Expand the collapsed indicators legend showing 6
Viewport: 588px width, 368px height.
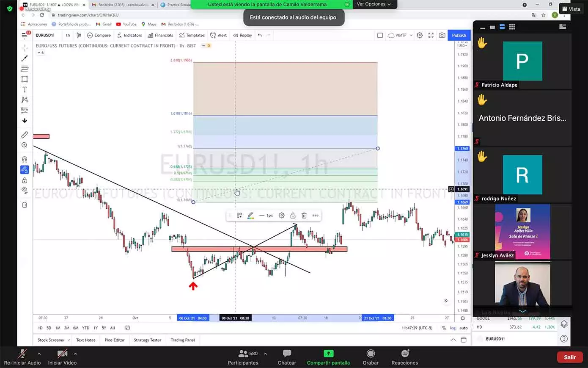(x=41, y=53)
